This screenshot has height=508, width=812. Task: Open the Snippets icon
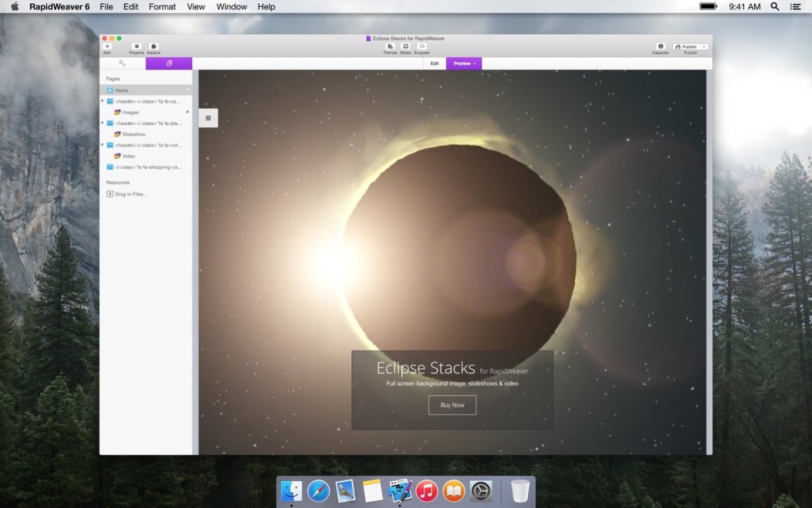pos(422,47)
